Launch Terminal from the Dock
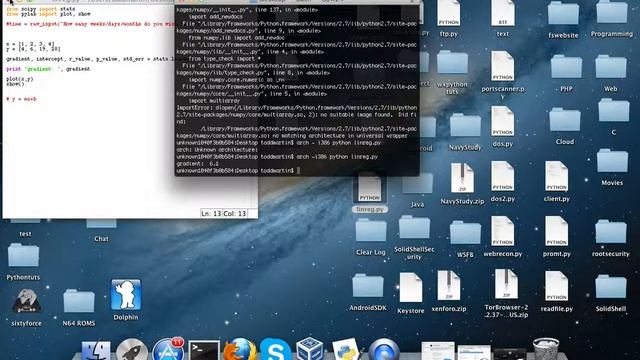The image size is (640, 360). click(x=204, y=351)
